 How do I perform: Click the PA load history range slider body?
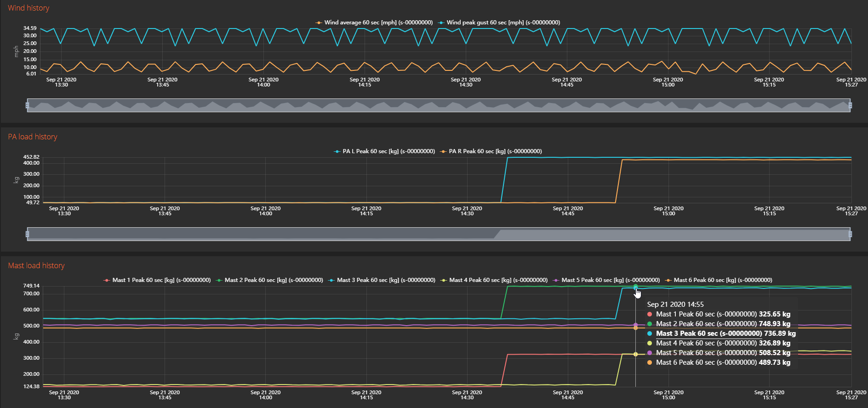point(439,234)
